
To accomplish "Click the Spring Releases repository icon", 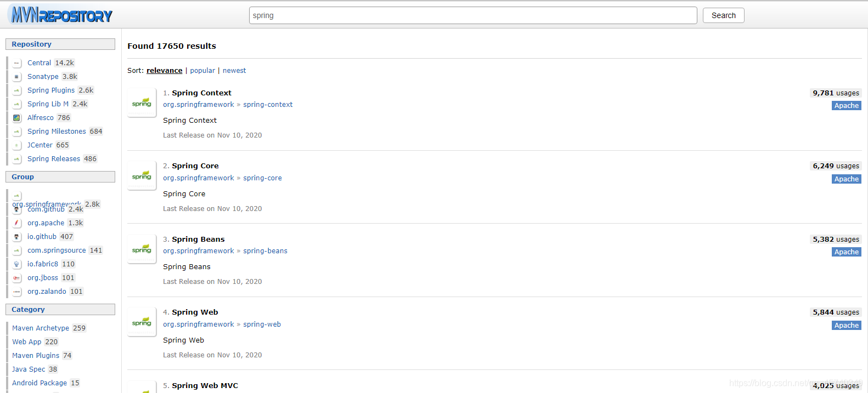I will 17,159.
